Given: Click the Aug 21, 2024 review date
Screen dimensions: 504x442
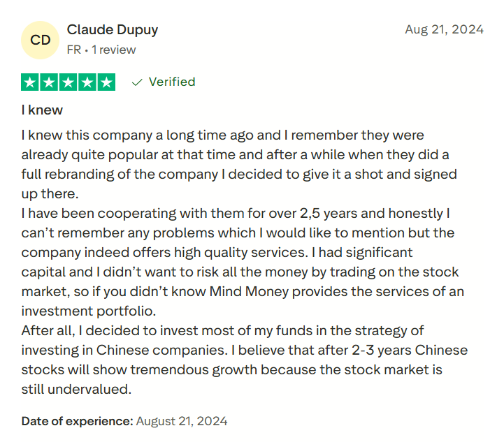Looking at the screenshot, I should pos(444,29).
